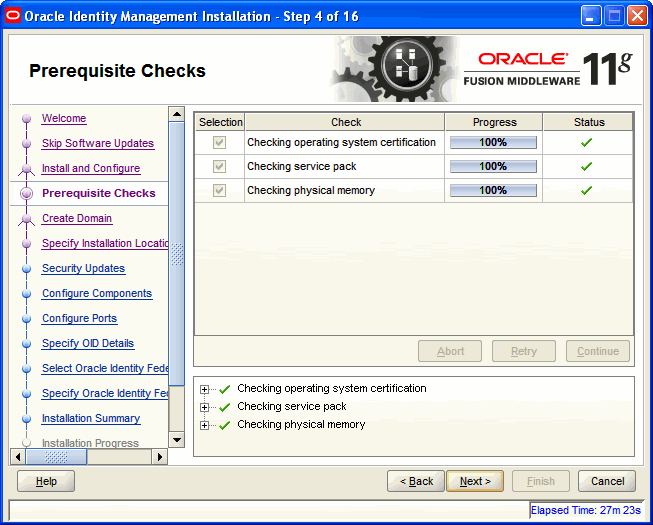Expand the Checking physical memory tree node
This screenshot has width=653, height=525.
pyautogui.click(x=204, y=425)
